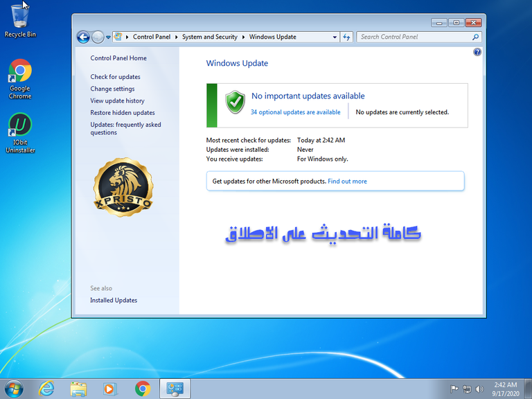Click the search magnifier icon
This screenshot has width=532, height=399.
click(476, 37)
